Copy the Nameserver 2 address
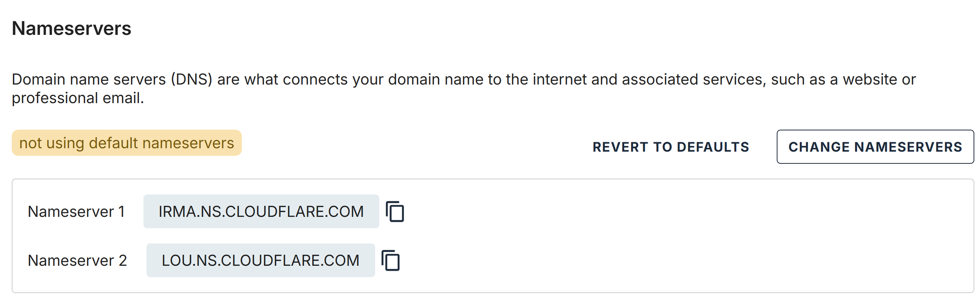Screen dimensions: 980x298 point(391,260)
